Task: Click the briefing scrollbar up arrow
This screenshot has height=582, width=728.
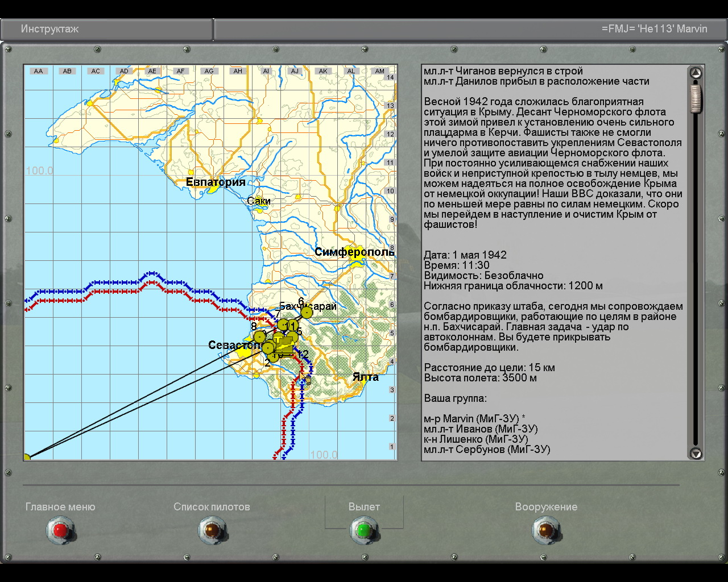Action: point(696,73)
